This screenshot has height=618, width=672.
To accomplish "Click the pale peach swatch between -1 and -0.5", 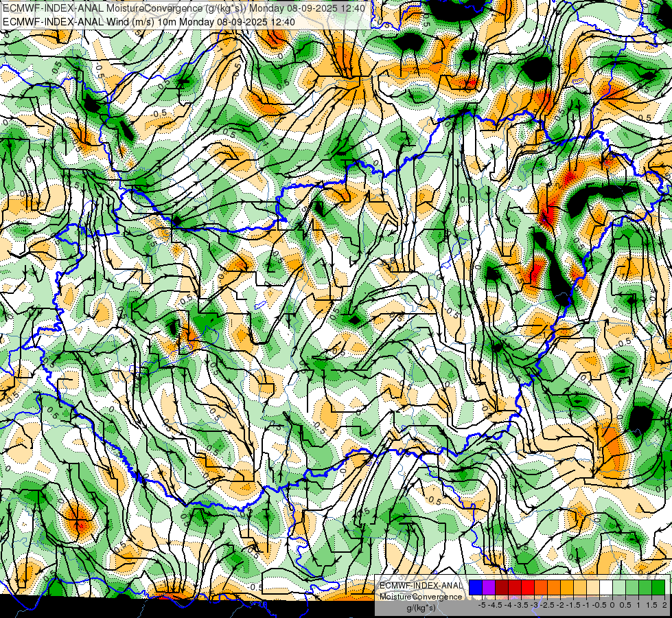I will (x=593, y=587).
